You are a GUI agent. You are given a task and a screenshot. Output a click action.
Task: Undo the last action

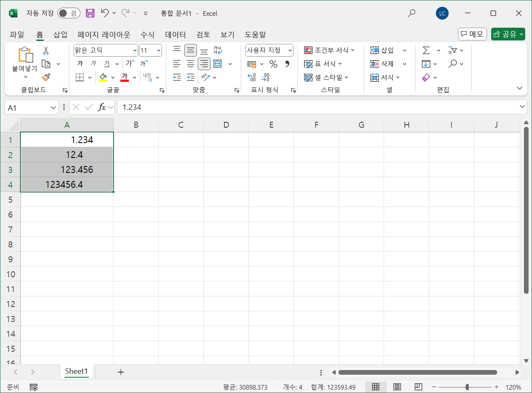[x=105, y=13]
